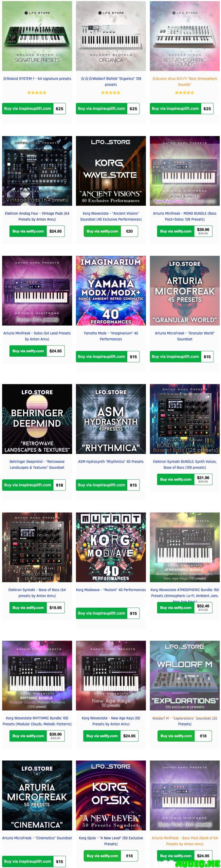Click the Waldorf Blofeld Organica cover image

(x=111, y=36)
